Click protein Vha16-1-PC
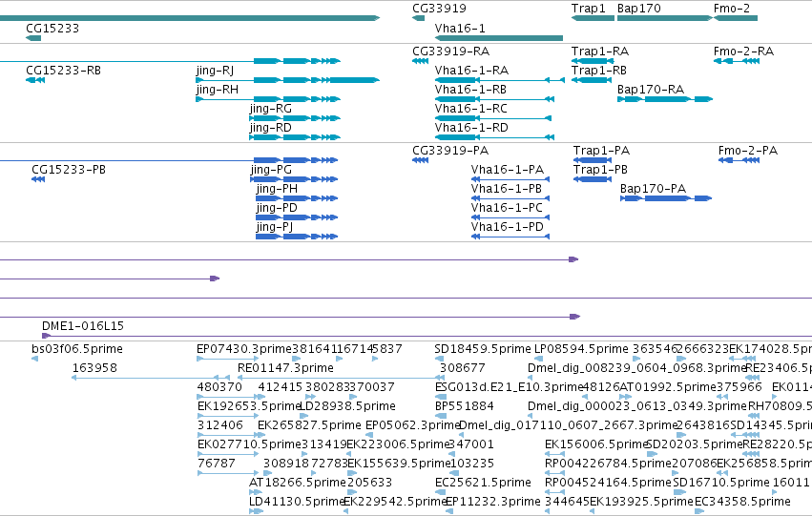 [510, 217]
